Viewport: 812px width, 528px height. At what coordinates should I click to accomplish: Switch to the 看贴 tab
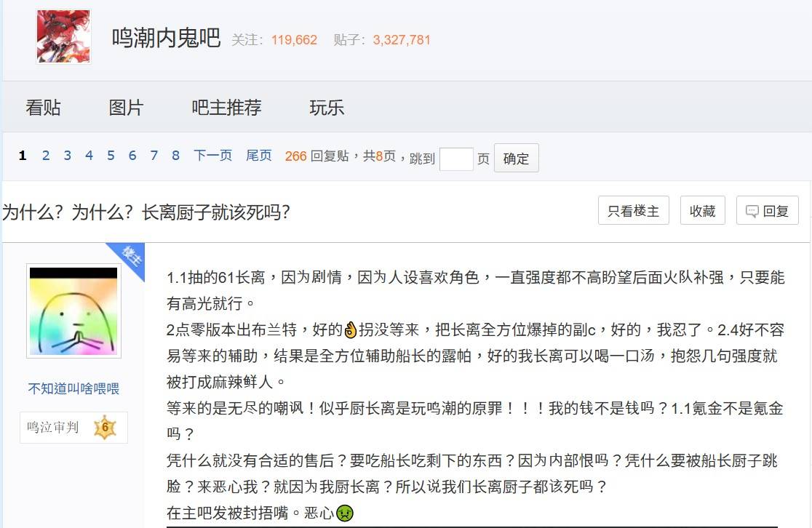[43, 108]
